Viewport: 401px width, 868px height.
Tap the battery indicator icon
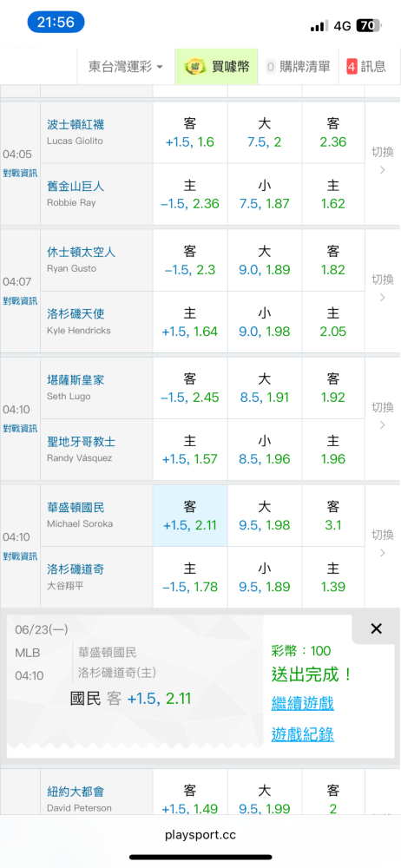[369, 25]
